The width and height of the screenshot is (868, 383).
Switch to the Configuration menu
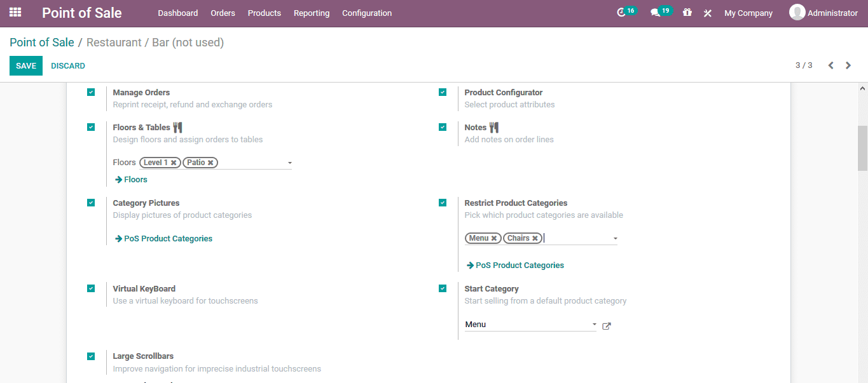click(x=366, y=13)
